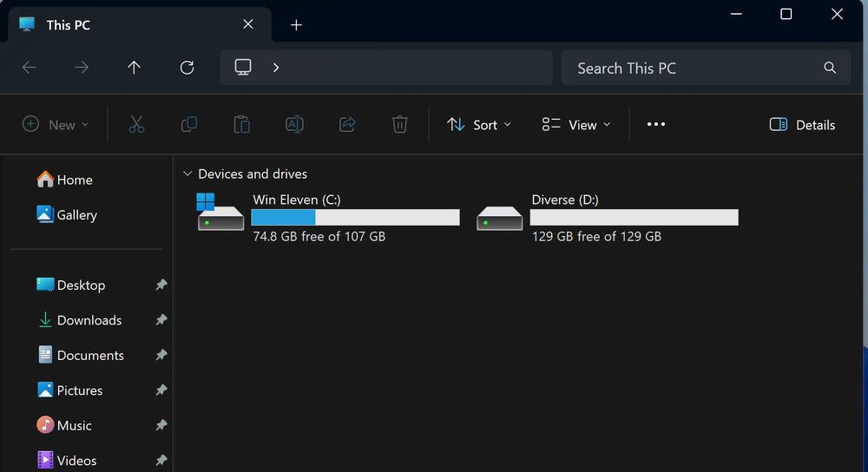This screenshot has height=472, width=868.
Task: Click the "Devices and drives" heading
Action: coord(253,174)
